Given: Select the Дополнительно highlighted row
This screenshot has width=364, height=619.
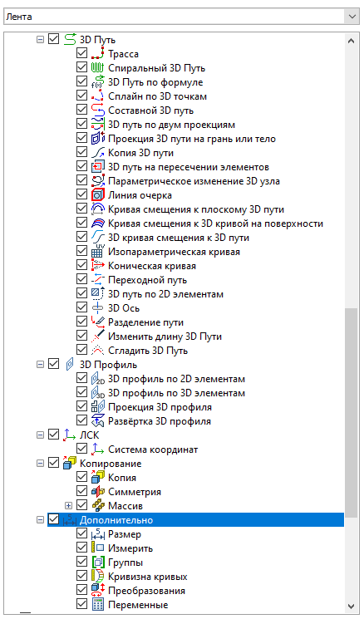Looking at the screenshot, I should pyautogui.click(x=195, y=520).
